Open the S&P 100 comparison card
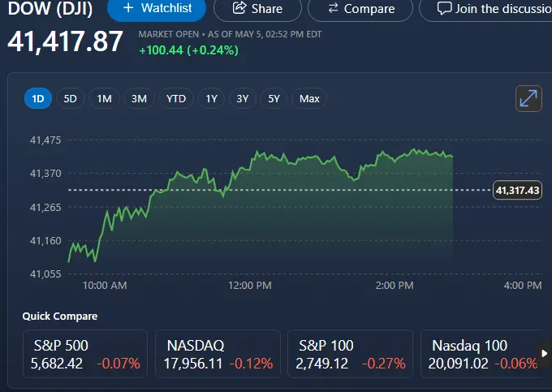Image resolution: width=552 pixels, height=392 pixels. [x=350, y=354]
